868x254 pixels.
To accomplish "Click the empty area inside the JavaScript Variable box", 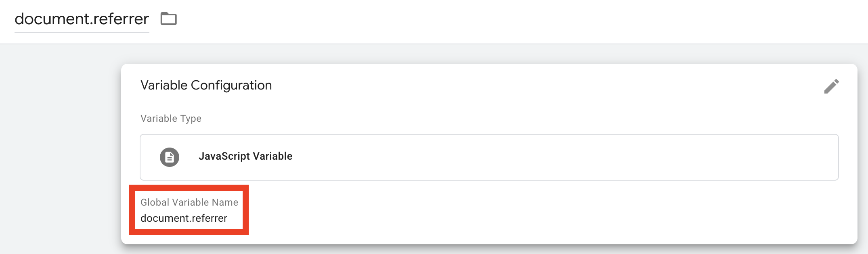I will point(565,157).
